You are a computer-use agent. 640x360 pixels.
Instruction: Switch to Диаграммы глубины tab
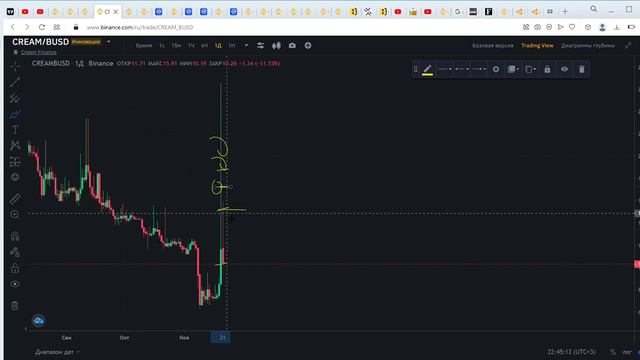(x=588, y=46)
